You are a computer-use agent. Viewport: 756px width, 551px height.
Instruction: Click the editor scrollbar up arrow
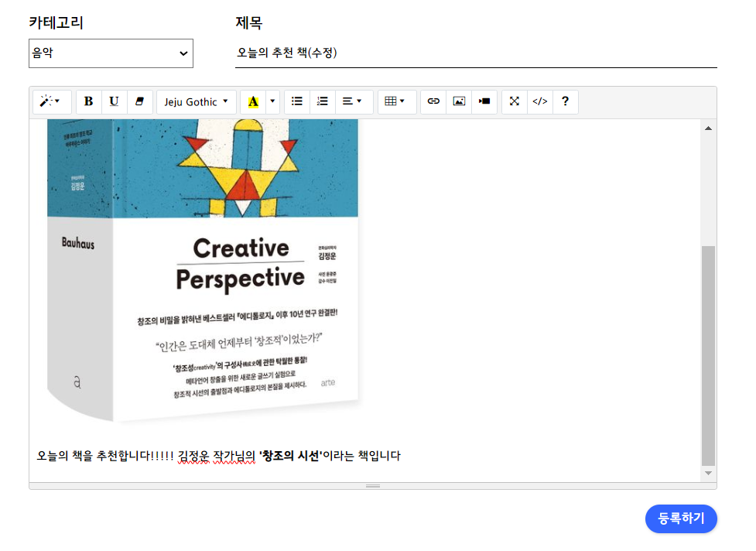708,128
